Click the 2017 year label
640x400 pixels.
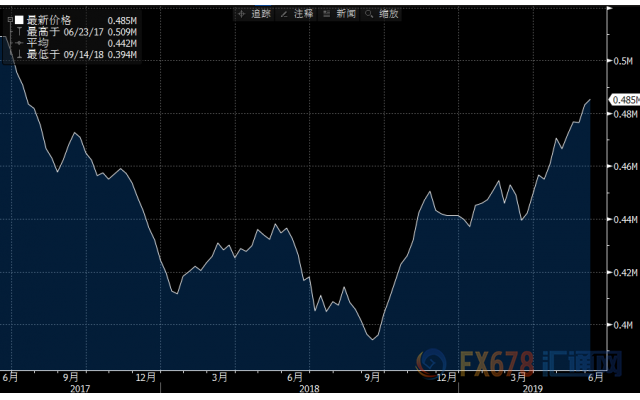80,389
